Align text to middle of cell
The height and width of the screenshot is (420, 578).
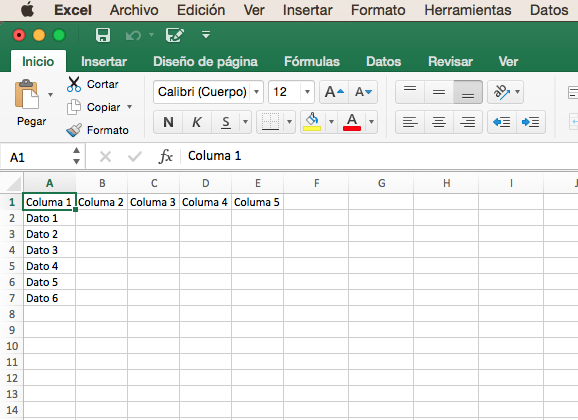[439, 91]
